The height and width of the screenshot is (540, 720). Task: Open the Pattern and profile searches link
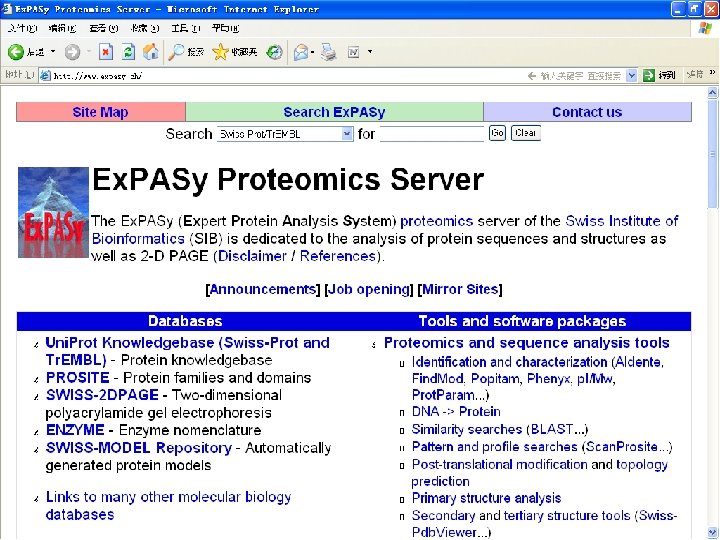tap(495, 447)
